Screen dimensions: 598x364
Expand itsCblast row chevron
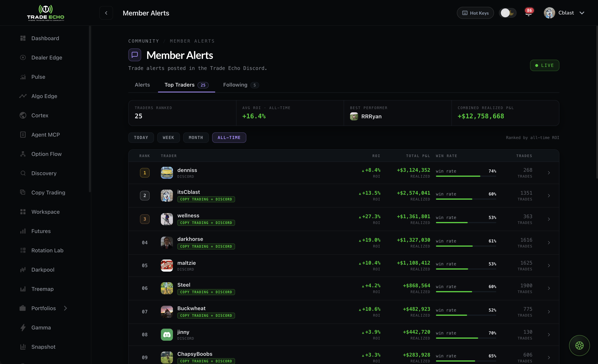[549, 196]
